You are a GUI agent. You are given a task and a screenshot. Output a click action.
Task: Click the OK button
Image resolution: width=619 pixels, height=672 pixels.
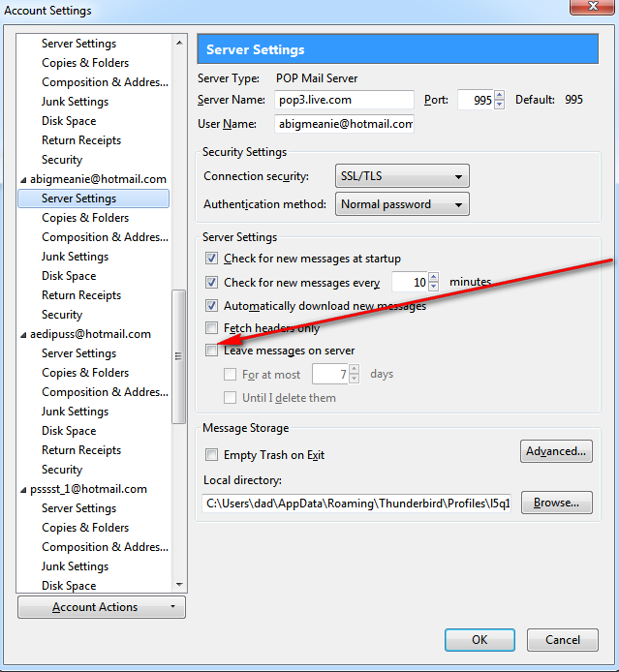point(480,640)
